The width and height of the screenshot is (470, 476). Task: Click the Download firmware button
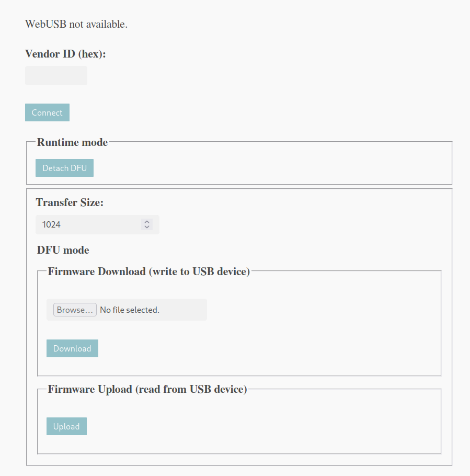tap(72, 348)
